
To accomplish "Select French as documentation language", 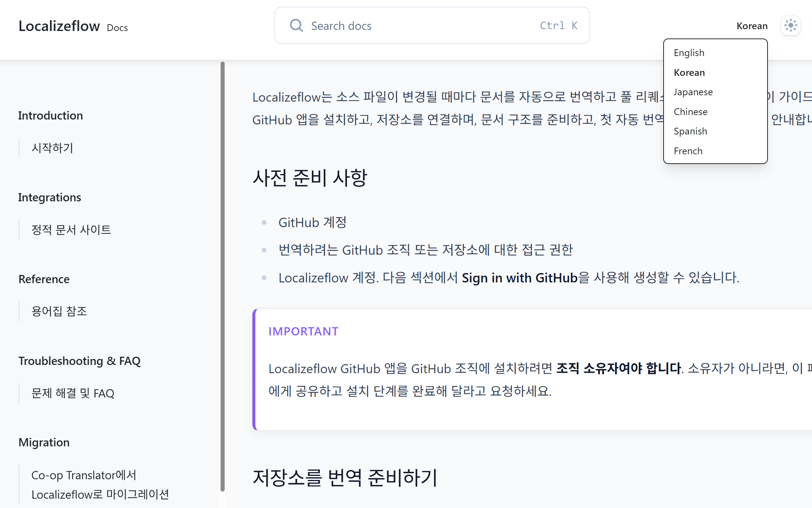I will pos(688,151).
